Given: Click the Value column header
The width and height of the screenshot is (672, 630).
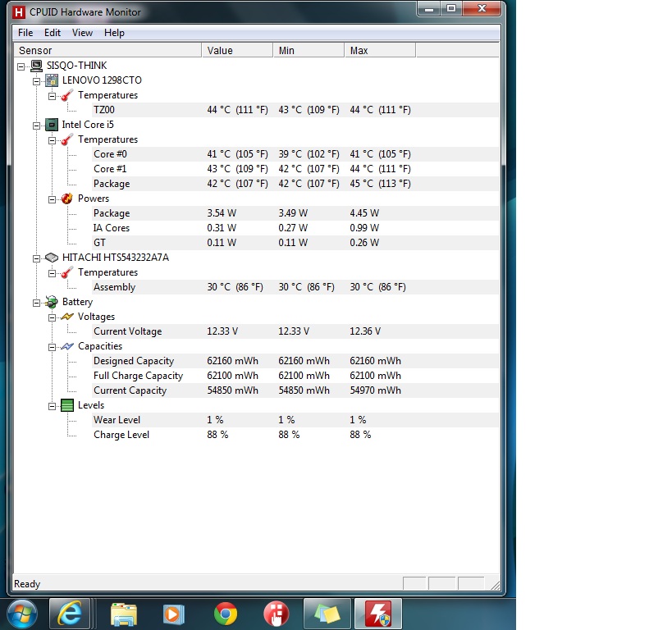Looking at the screenshot, I should click(x=237, y=51).
